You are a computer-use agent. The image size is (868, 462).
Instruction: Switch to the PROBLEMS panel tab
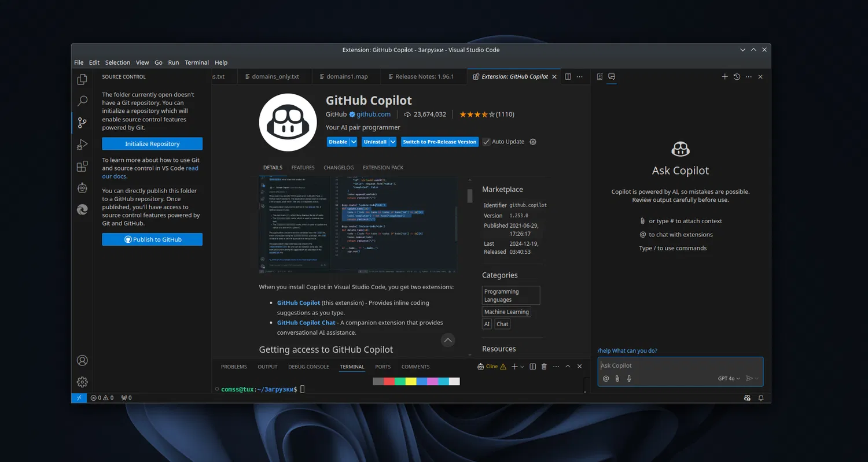point(234,367)
